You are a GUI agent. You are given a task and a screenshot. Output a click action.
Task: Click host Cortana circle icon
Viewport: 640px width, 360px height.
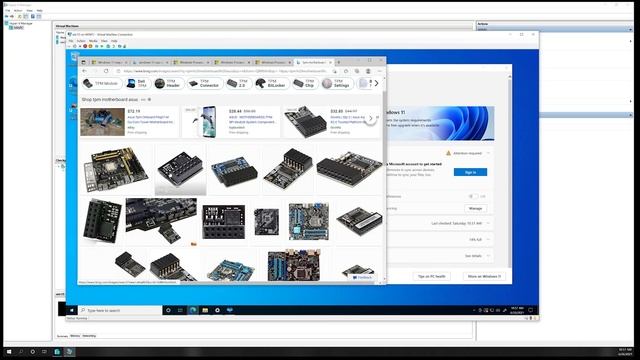click(33, 351)
